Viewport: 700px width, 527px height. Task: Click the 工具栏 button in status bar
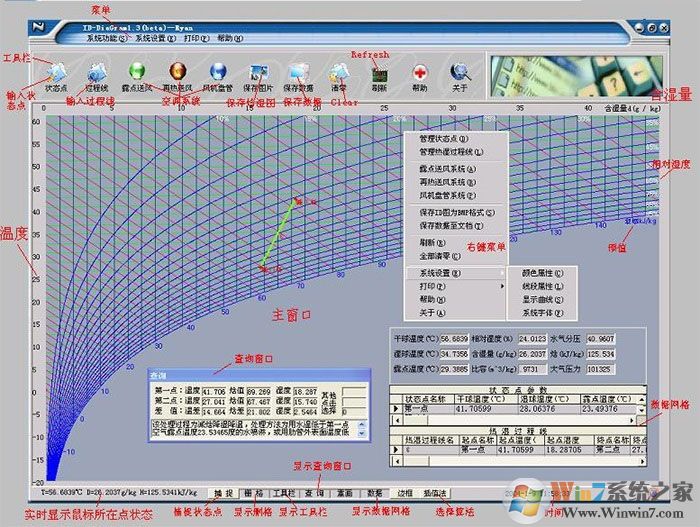tap(284, 493)
